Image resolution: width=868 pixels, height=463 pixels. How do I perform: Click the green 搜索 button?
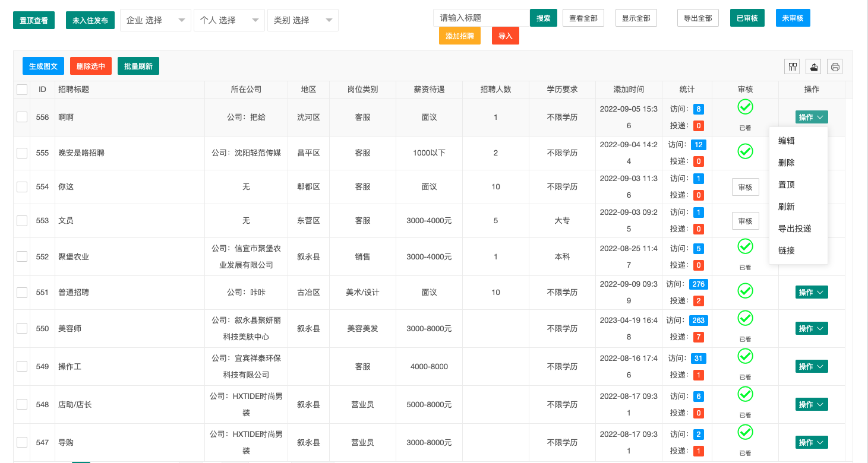click(x=544, y=18)
